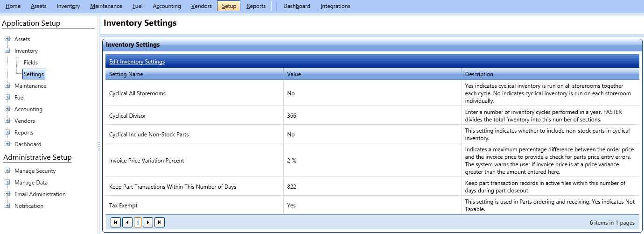Select the Fuel tree label
Screen dimensions: 644x234
(x=19, y=98)
